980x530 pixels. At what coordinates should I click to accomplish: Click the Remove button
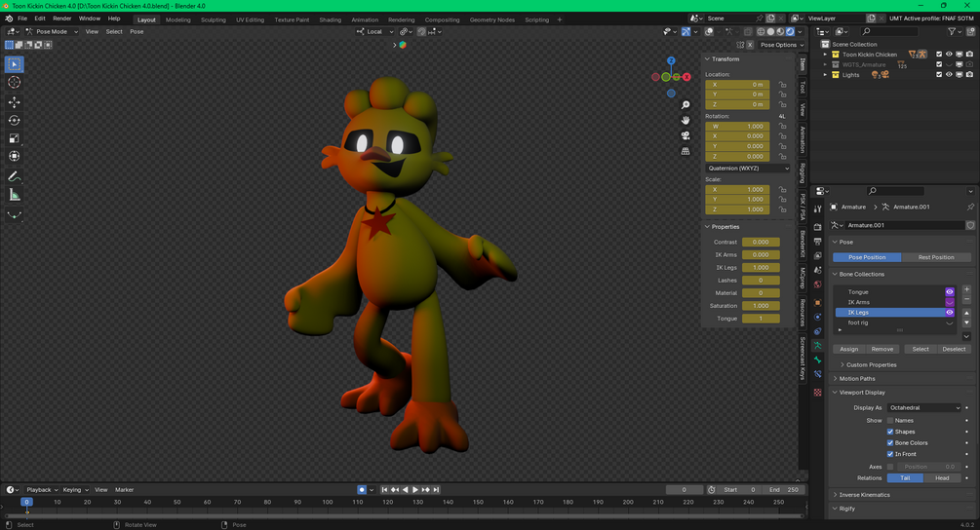pos(882,350)
